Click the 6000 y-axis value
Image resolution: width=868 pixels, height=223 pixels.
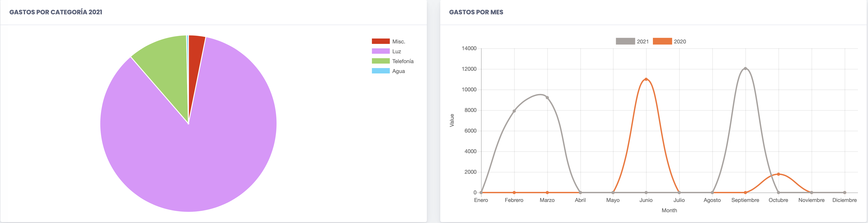click(x=470, y=131)
